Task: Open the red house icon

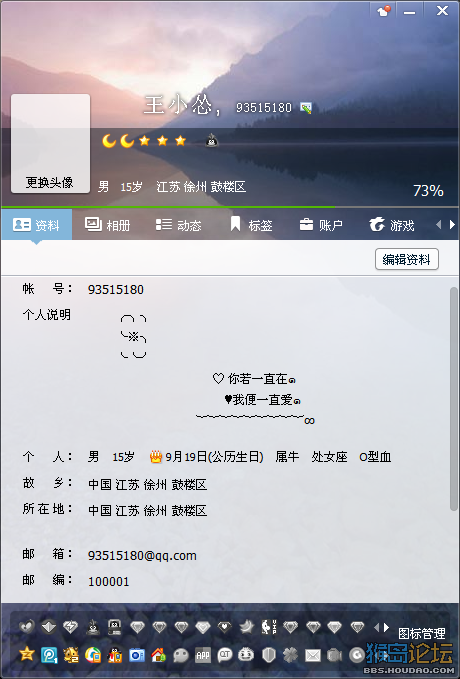Action: 159,655
